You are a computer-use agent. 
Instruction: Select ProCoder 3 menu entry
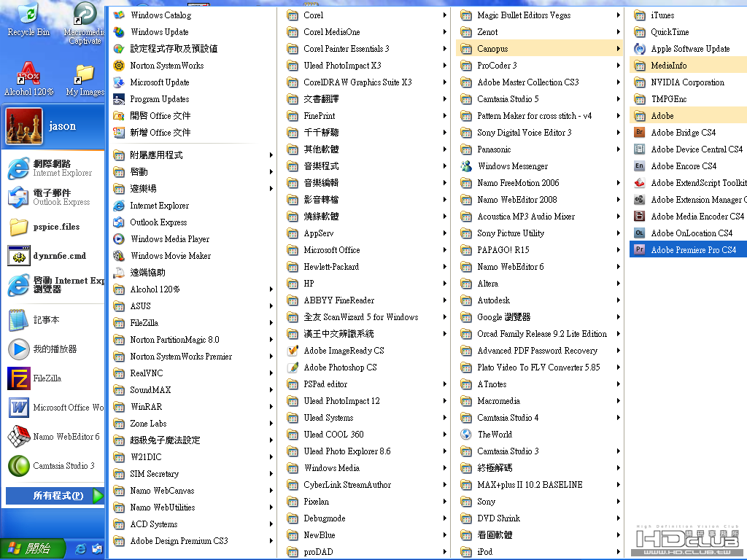pyautogui.click(x=539, y=65)
